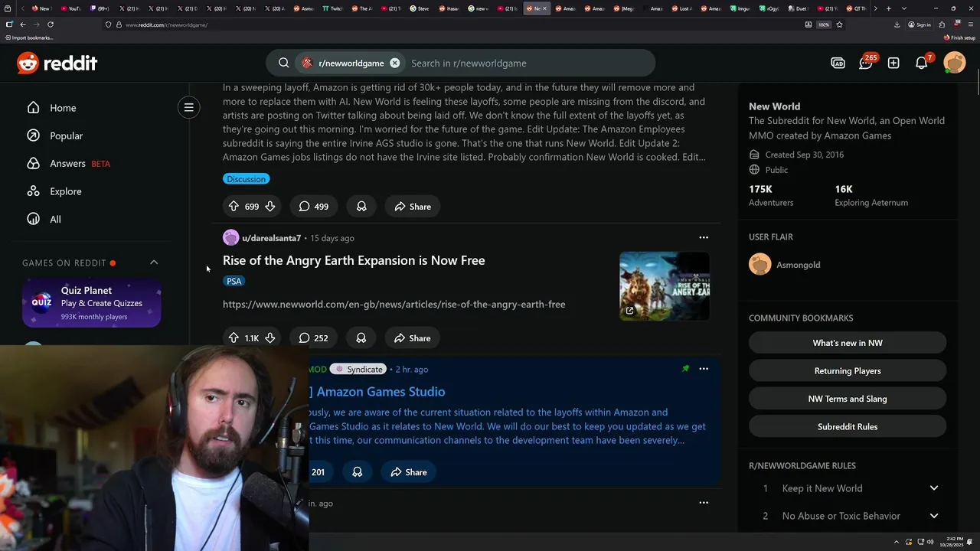Click the address bar URL
The height and width of the screenshot is (551, 980).
click(x=166, y=24)
